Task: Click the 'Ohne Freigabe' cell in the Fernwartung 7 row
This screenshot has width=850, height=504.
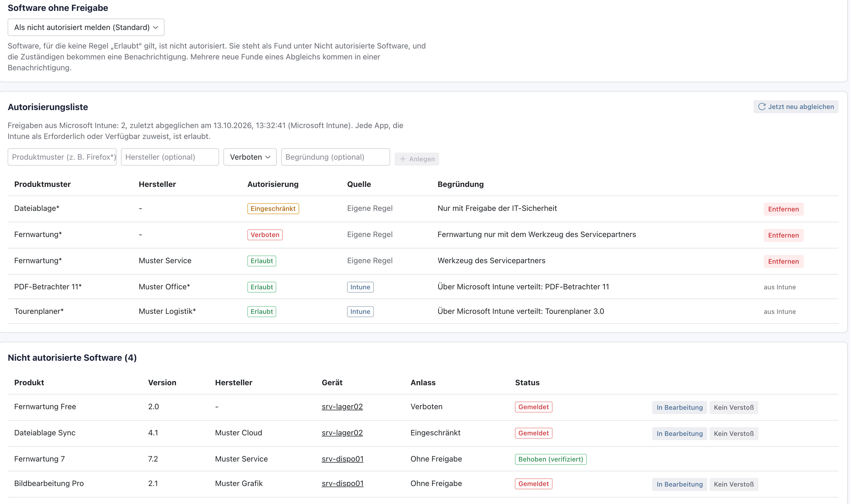Action: click(436, 459)
